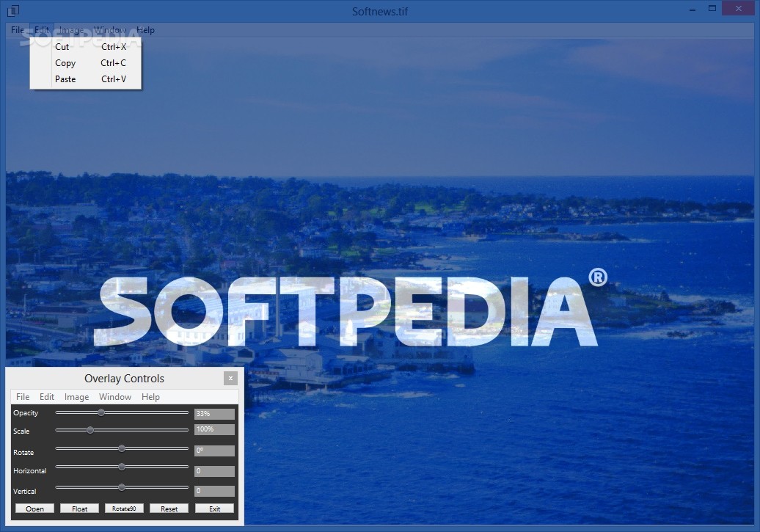
Task: Click the Open button in Overlay Controls
Action: 35,509
